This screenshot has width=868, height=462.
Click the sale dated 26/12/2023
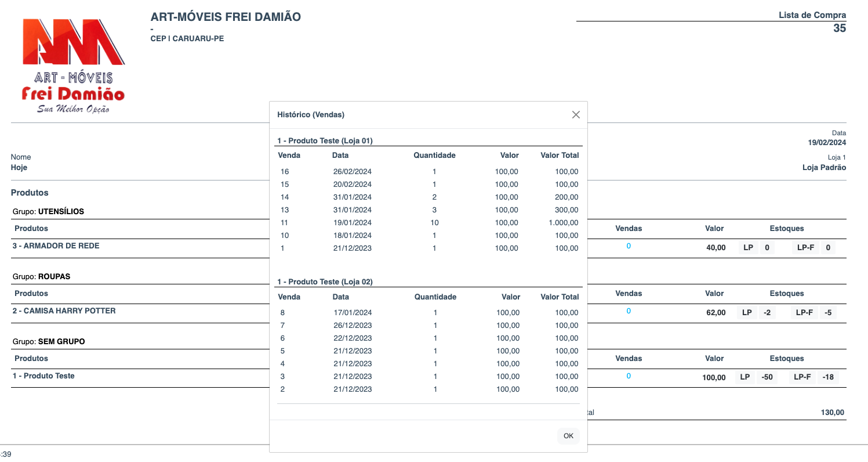pos(353,326)
